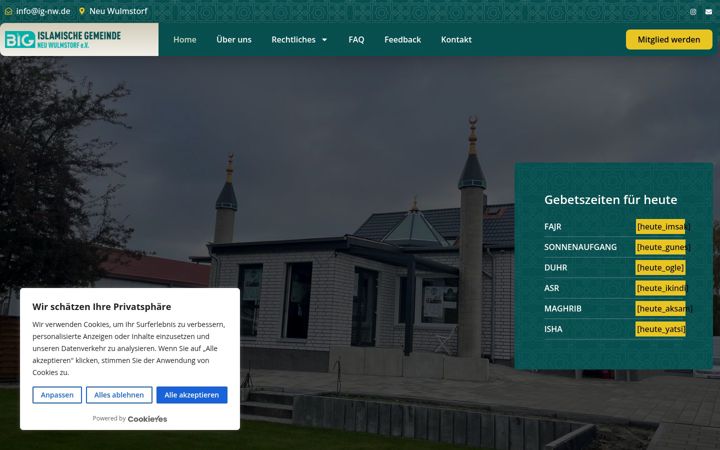The image size is (720, 450).
Task: Click the [heute_yatsi] placeholder value
Action: 661,329
